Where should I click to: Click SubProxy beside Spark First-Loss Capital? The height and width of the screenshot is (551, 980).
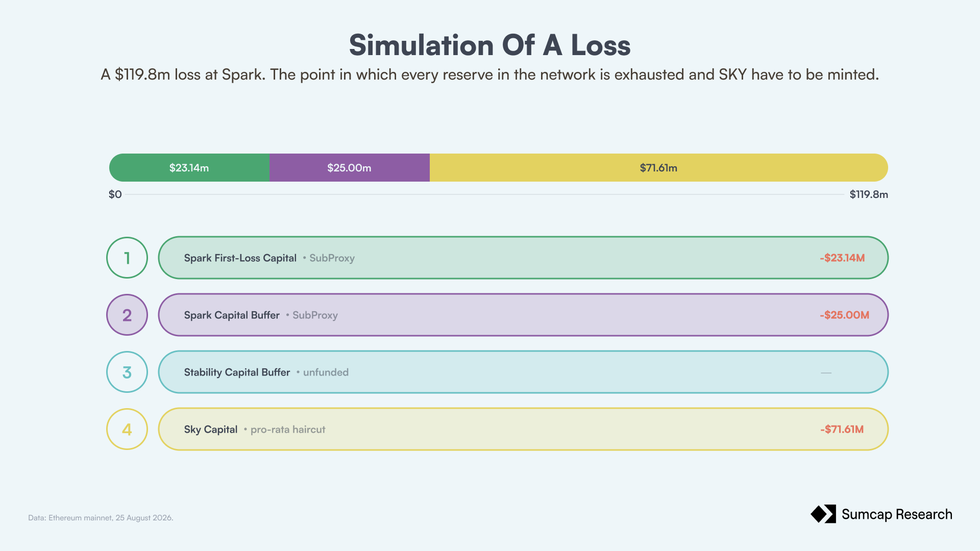(332, 258)
